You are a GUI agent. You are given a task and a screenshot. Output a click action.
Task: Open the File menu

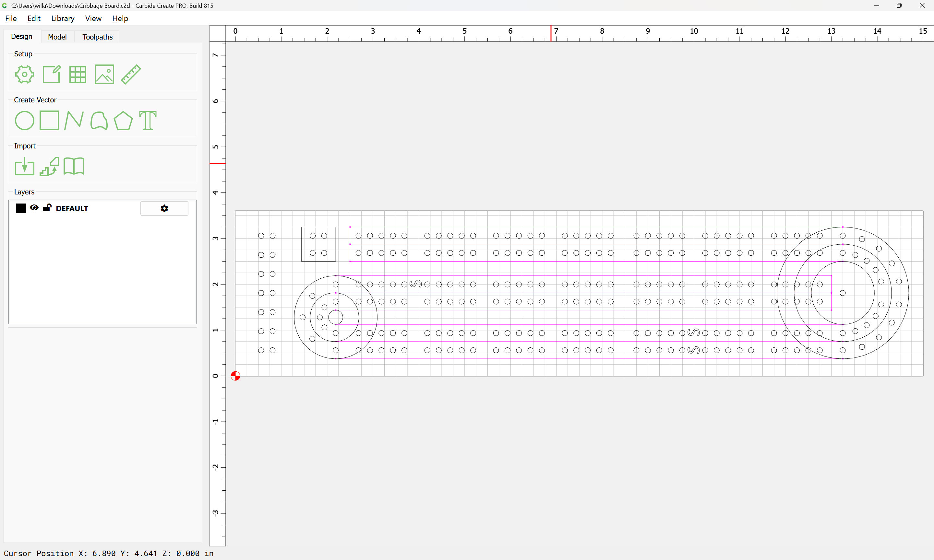coord(11,18)
